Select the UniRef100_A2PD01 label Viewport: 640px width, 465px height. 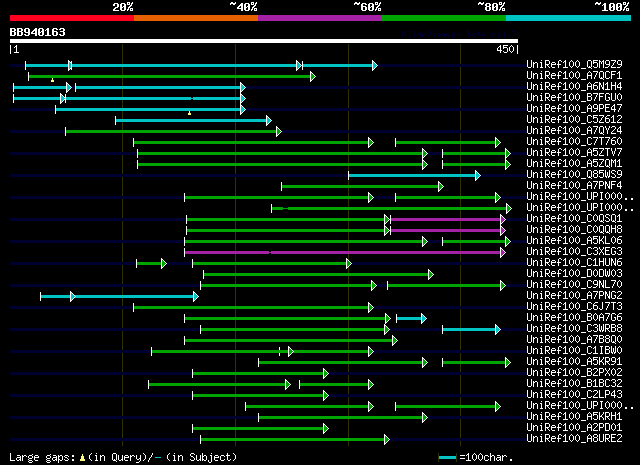point(574,428)
